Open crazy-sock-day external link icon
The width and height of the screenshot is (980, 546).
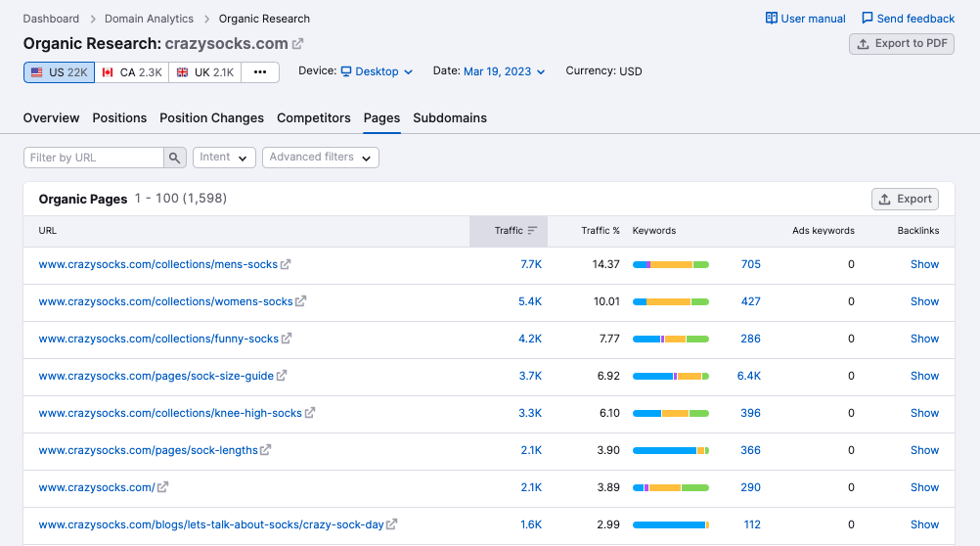click(x=392, y=524)
